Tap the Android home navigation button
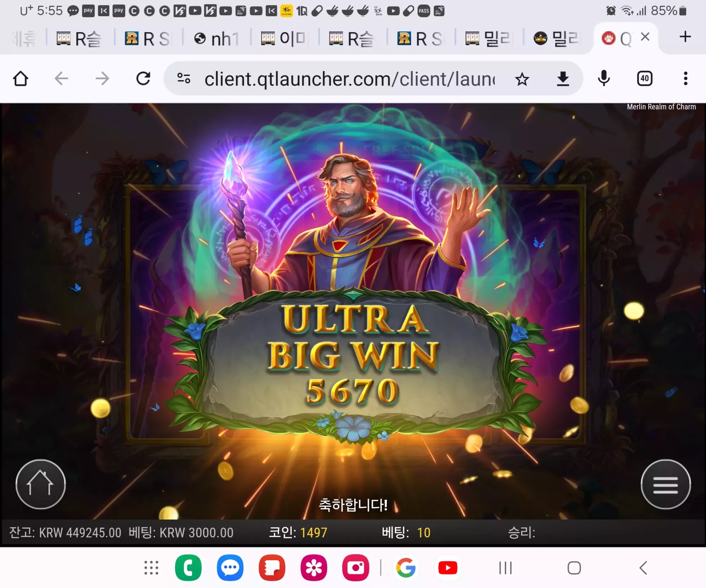Screen dimensions: 706x588 [x=574, y=568]
